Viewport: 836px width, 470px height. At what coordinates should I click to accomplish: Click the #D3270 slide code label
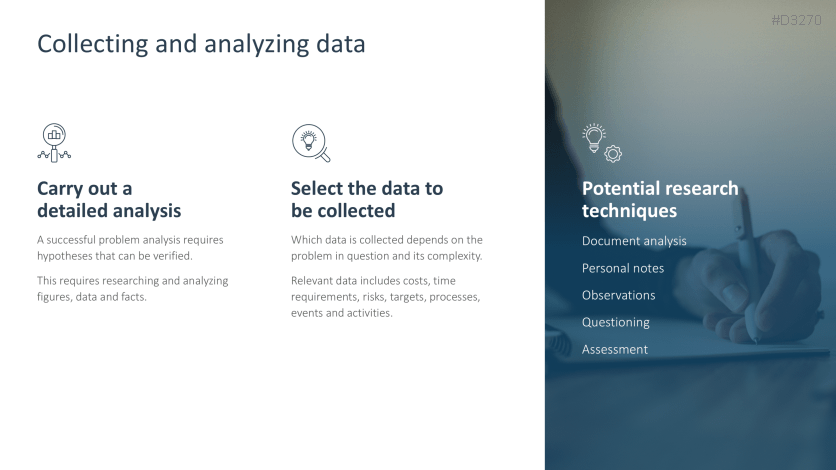[x=797, y=20]
